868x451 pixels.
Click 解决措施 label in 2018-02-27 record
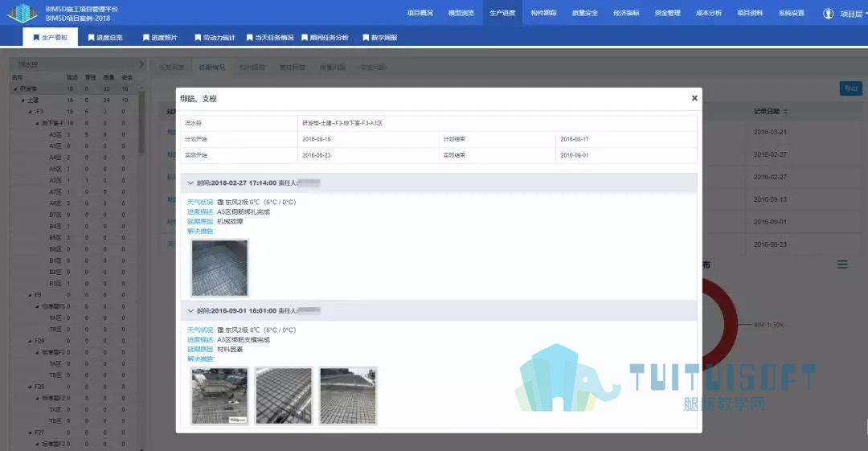pyautogui.click(x=200, y=231)
